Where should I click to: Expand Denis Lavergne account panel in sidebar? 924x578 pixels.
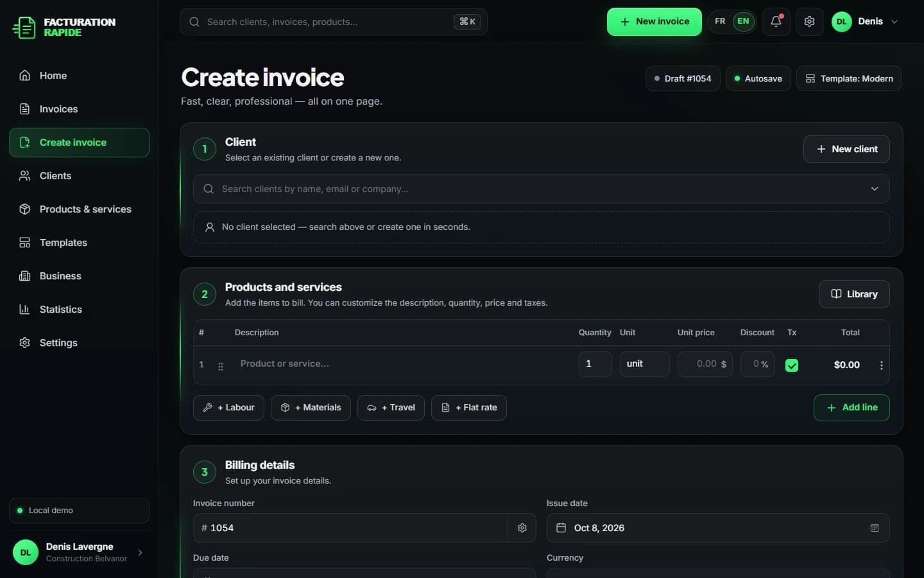79,552
